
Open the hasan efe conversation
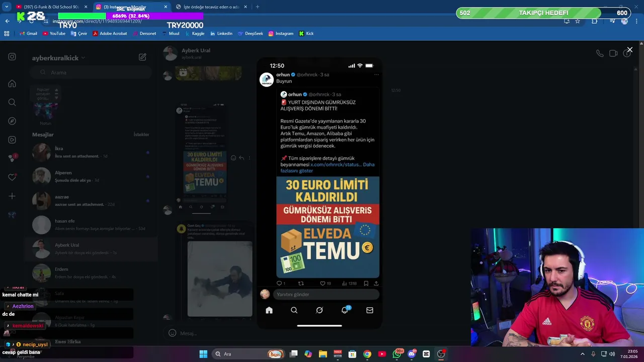tap(91, 224)
